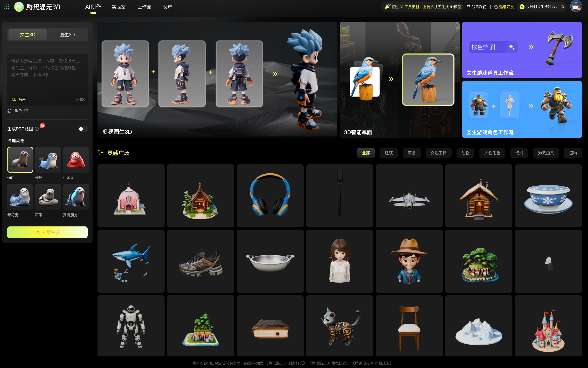Open the nine-dot apps grid icon

coord(7,7)
